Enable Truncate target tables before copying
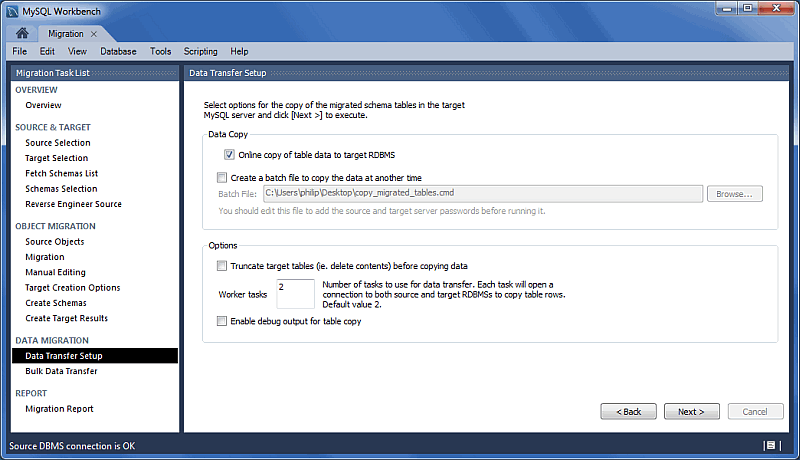This screenshot has width=800, height=460. pyautogui.click(x=221, y=266)
